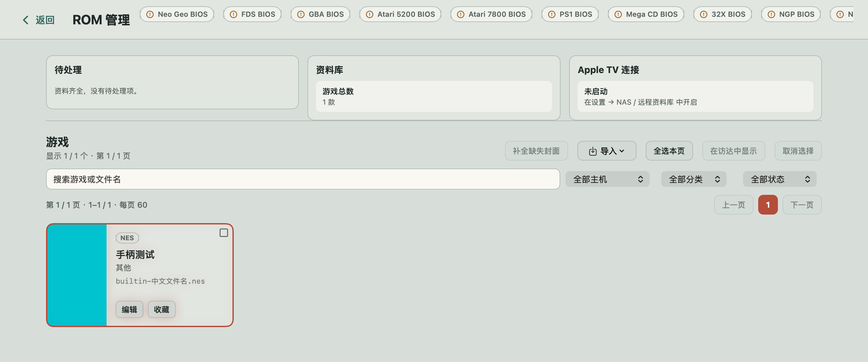Click the Atari 5200 BIOS warning icon
This screenshot has height=362, width=868.
click(369, 14)
